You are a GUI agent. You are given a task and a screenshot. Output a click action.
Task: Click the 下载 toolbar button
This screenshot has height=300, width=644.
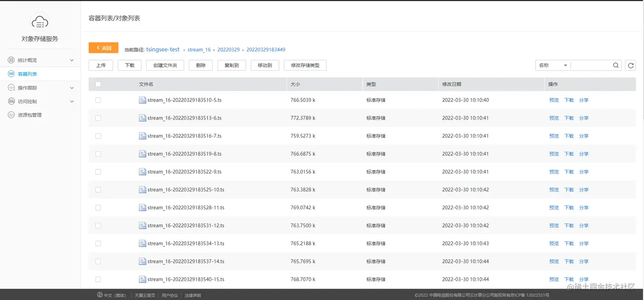click(x=129, y=65)
